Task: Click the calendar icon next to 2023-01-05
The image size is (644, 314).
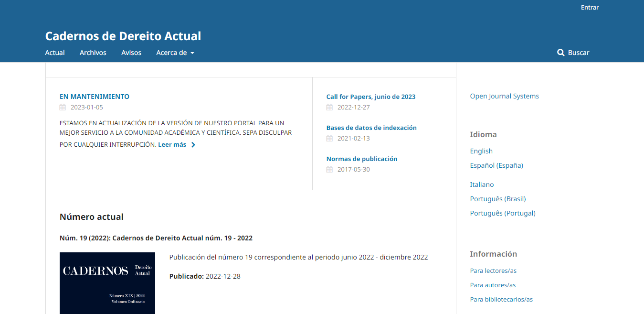Action: tap(63, 107)
